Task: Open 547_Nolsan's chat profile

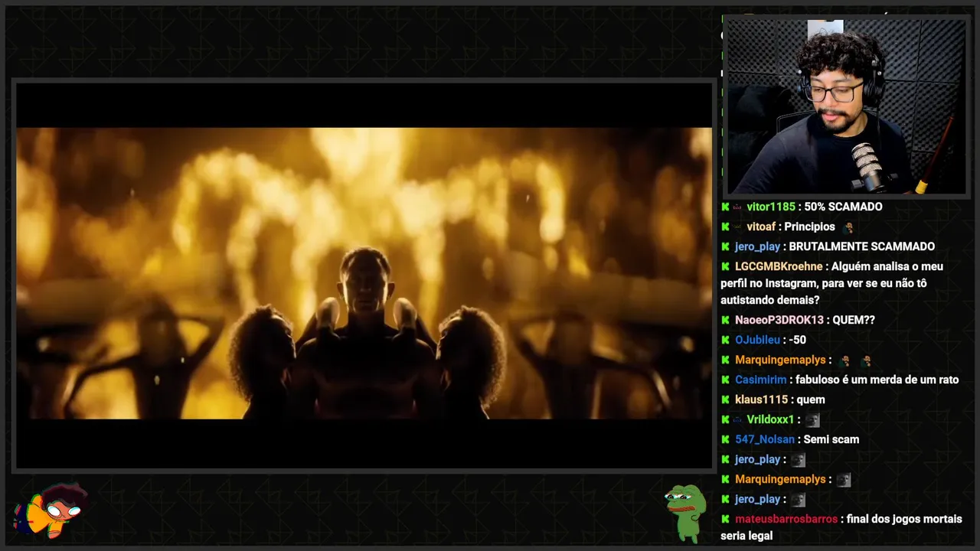Action: click(764, 439)
